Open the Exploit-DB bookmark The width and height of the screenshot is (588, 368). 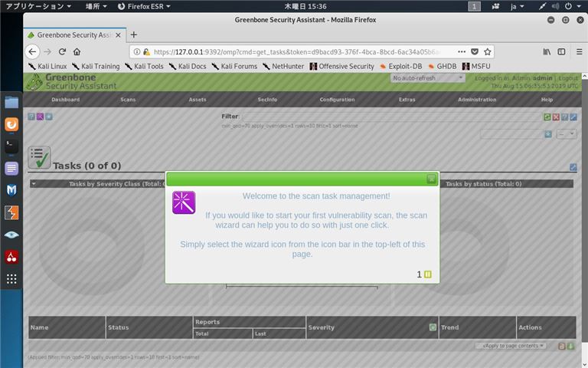tap(401, 66)
